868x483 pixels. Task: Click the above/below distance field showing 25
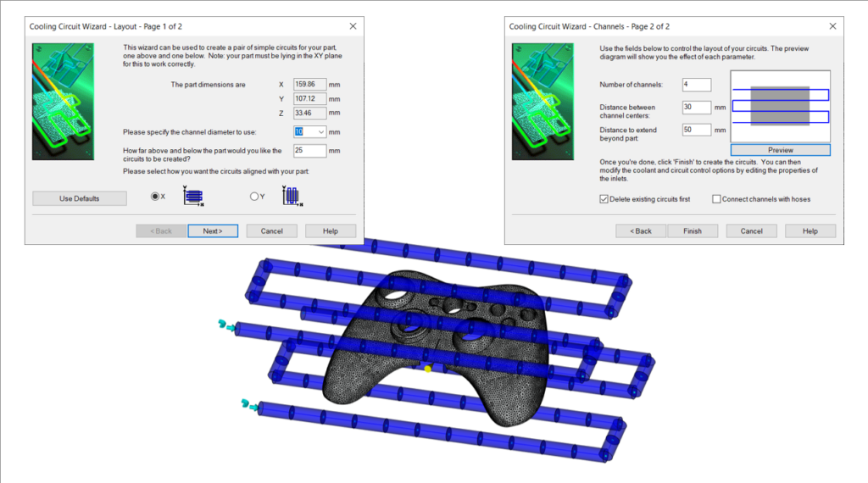pyautogui.click(x=309, y=151)
